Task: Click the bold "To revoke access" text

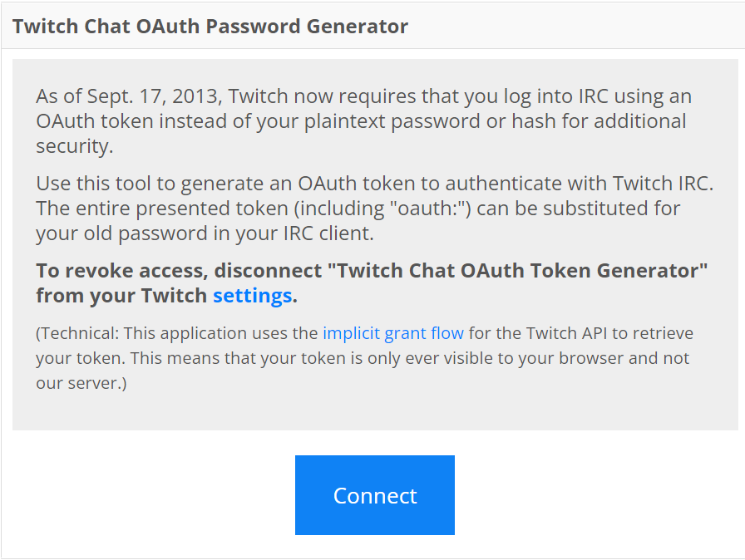Action: coord(115,271)
